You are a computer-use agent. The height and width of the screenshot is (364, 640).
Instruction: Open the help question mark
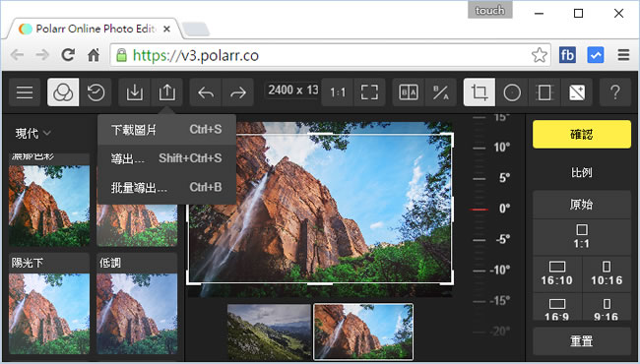615,92
